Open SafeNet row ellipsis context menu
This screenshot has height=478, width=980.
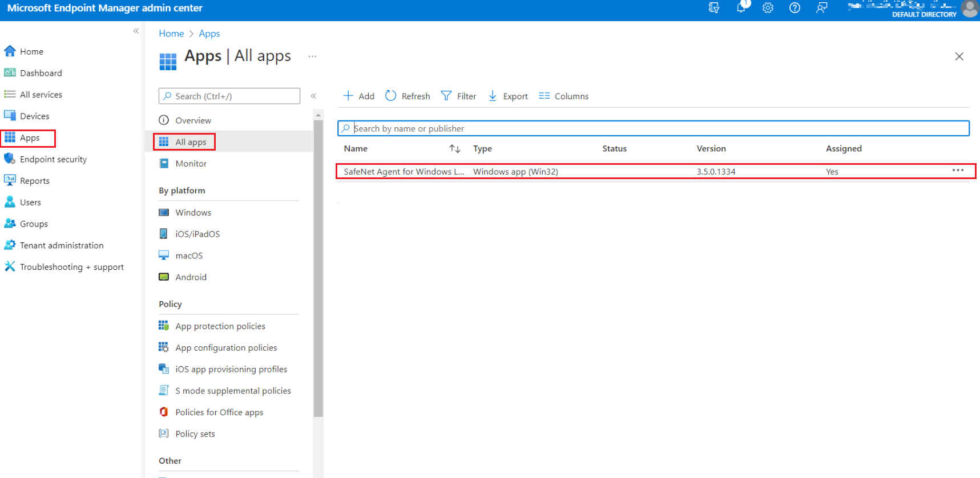958,171
